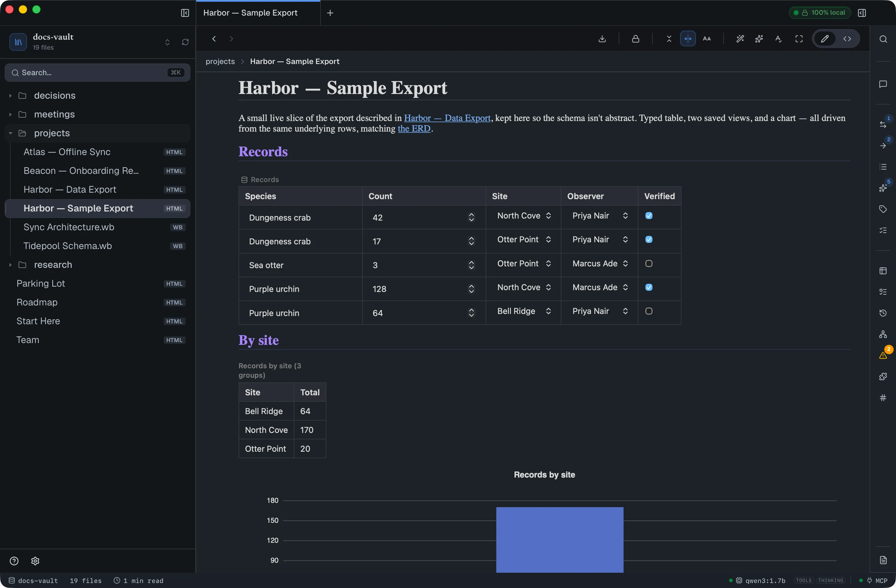
Task: Open settings gear at sidebar bottom
Action: 35,561
